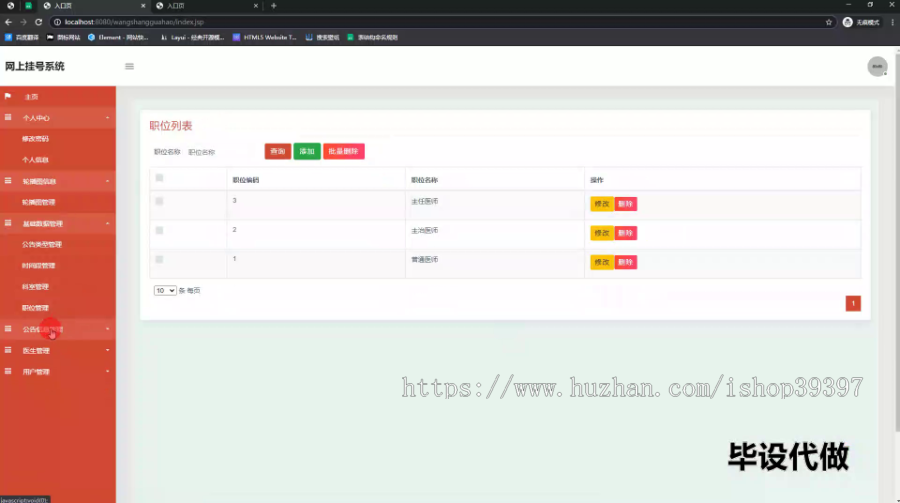Open the Layui bookmark
The height and width of the screenshot is (503, 900).
click(x=192, y=37)
